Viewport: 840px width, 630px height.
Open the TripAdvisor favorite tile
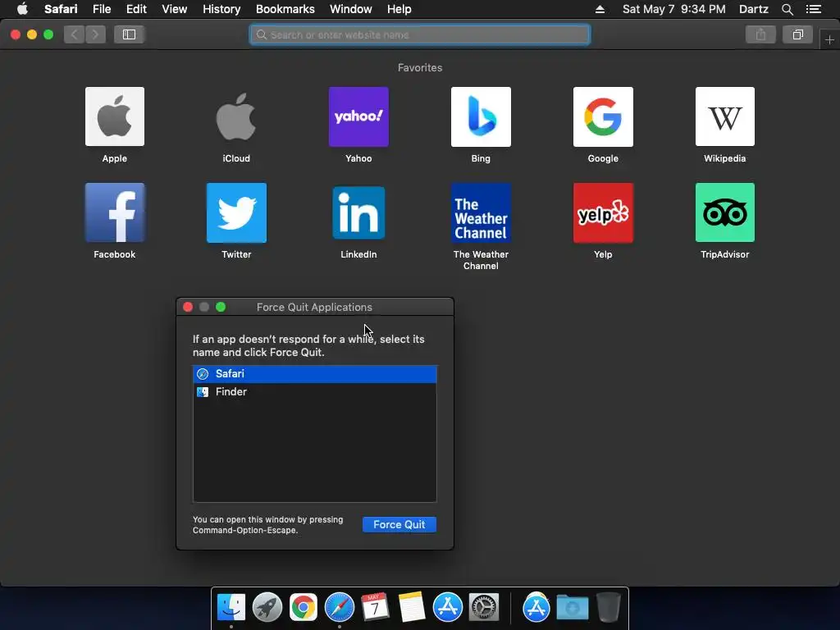pyautogui.click(x=725, y=212)
